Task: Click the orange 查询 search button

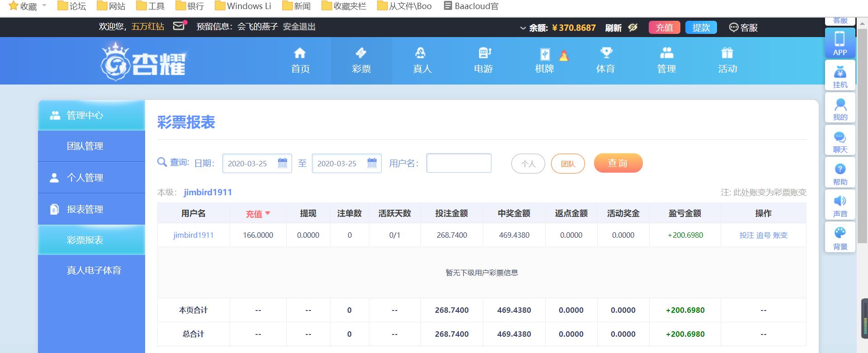Action: (x=618, y=163)
